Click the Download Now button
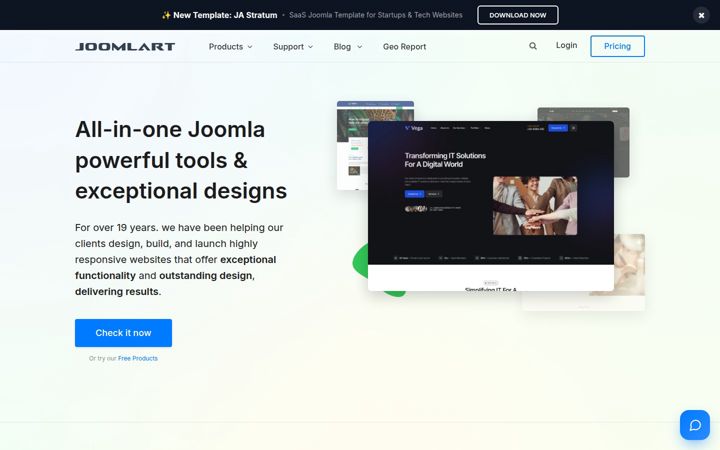Screen dimensions: 720x450 [x=518, y=15]
